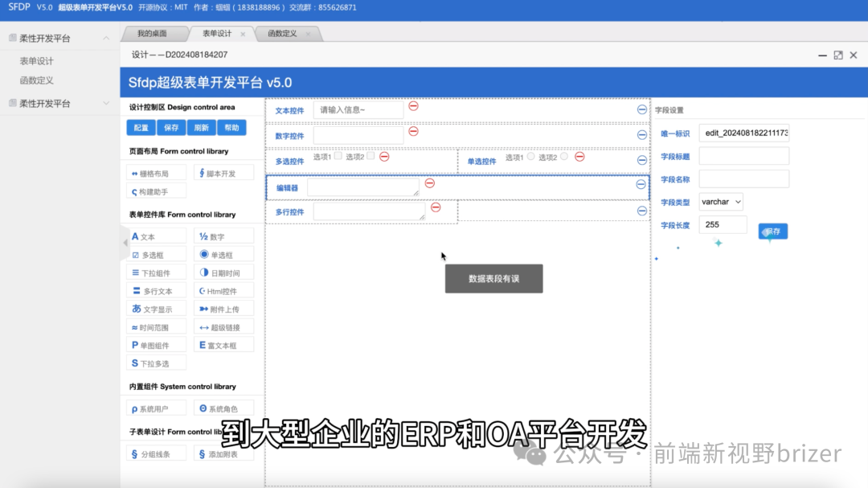Collapse the first 柔性开发平台 sidebar section
868x488 pixels.
point(105,37)
